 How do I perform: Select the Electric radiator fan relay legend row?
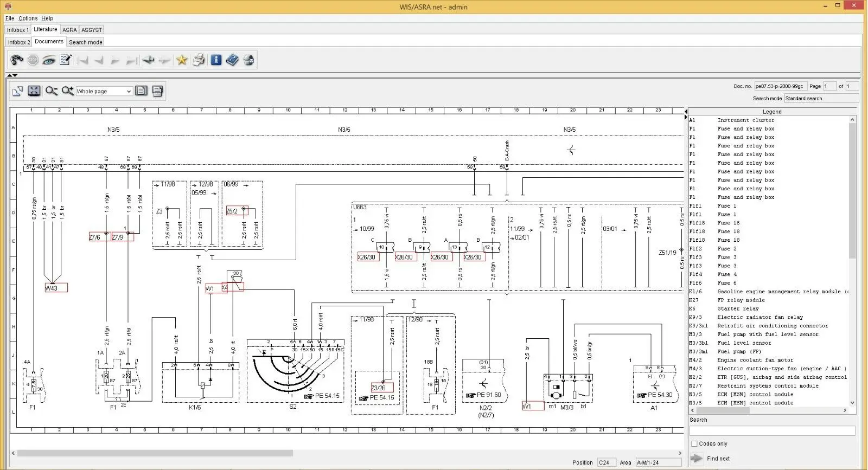[x=768, y=317]
